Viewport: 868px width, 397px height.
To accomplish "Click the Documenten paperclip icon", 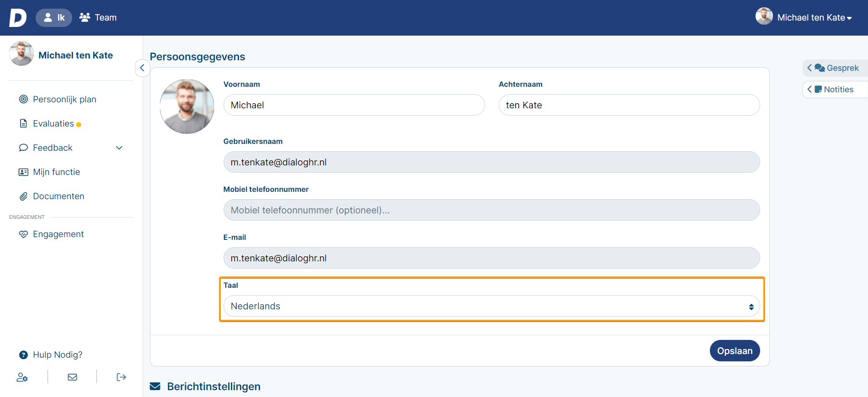I will pos(23,196).
